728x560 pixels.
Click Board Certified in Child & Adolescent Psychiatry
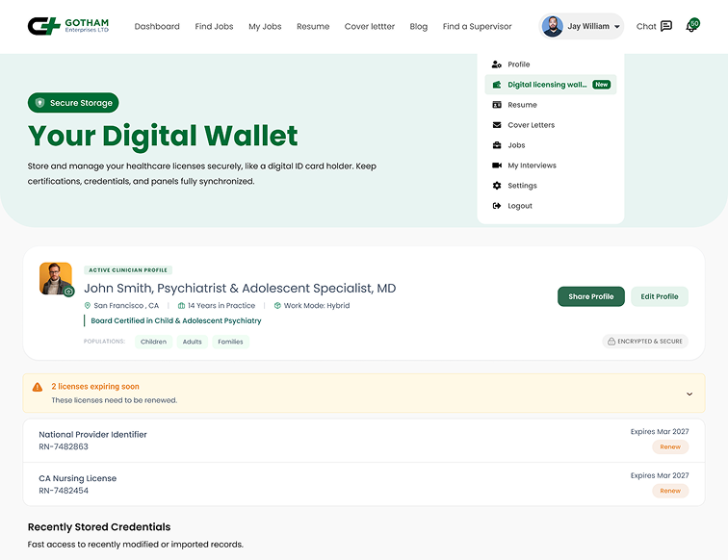[176, 320]
